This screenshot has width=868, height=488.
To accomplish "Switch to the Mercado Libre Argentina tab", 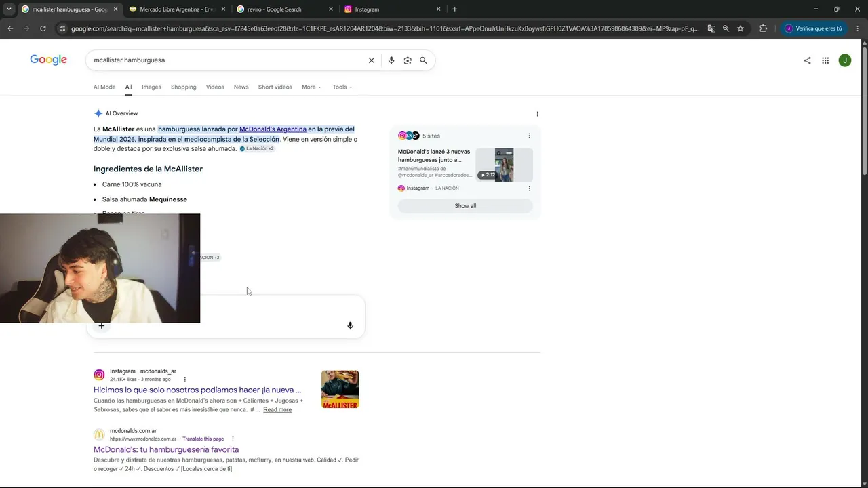I will tap(176, 9).
